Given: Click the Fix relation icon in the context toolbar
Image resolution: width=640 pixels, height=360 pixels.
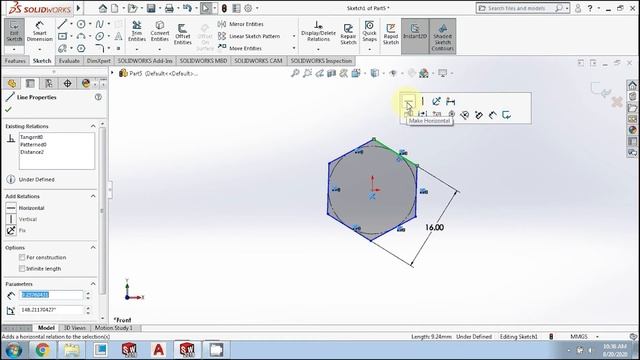Looking at the screenshot, I should point(436,101).
